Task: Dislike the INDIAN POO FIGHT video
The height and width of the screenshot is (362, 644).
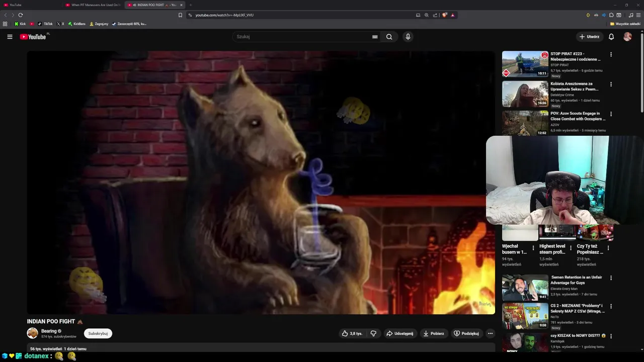Action: pyautogui.click(x=373, y=333)
